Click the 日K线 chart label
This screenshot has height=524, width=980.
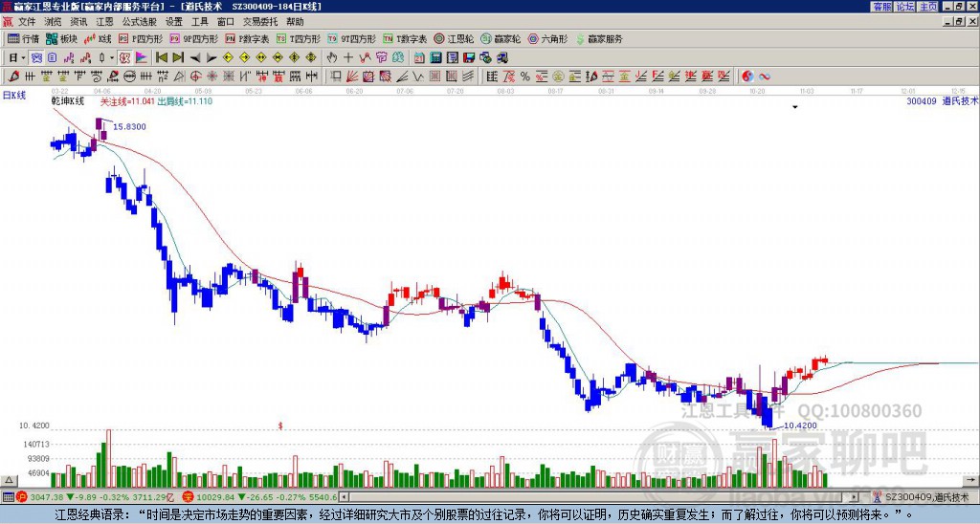[x=14, y=96]
